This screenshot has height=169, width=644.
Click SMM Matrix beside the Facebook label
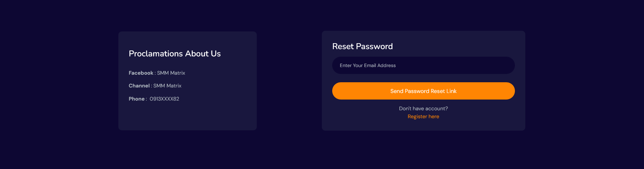(x=171, y=73)
